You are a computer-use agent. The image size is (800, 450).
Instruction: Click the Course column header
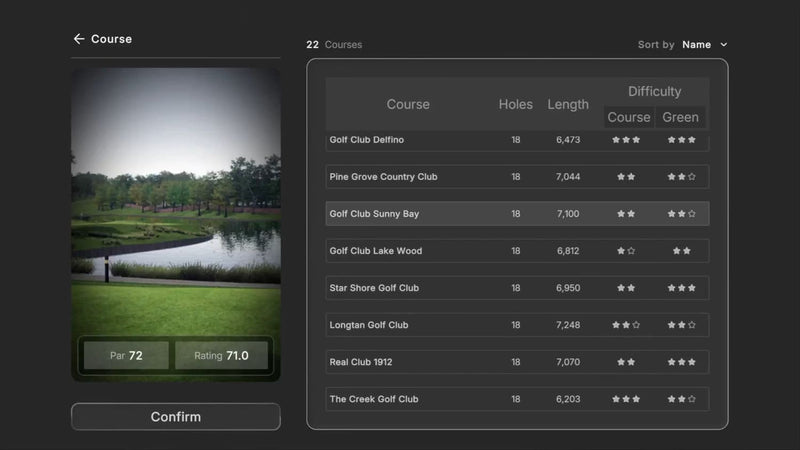tap(408, 104)
